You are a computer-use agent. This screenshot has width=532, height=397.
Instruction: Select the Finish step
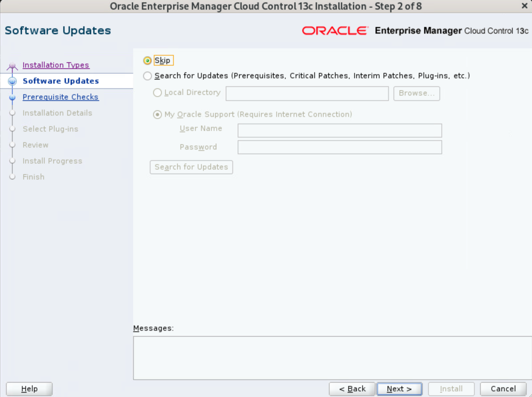[x=33, y=177]
